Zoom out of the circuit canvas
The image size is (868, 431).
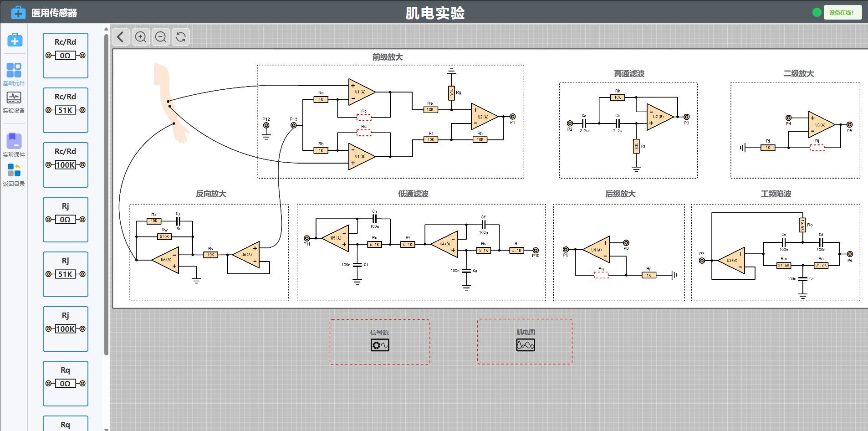161,37
